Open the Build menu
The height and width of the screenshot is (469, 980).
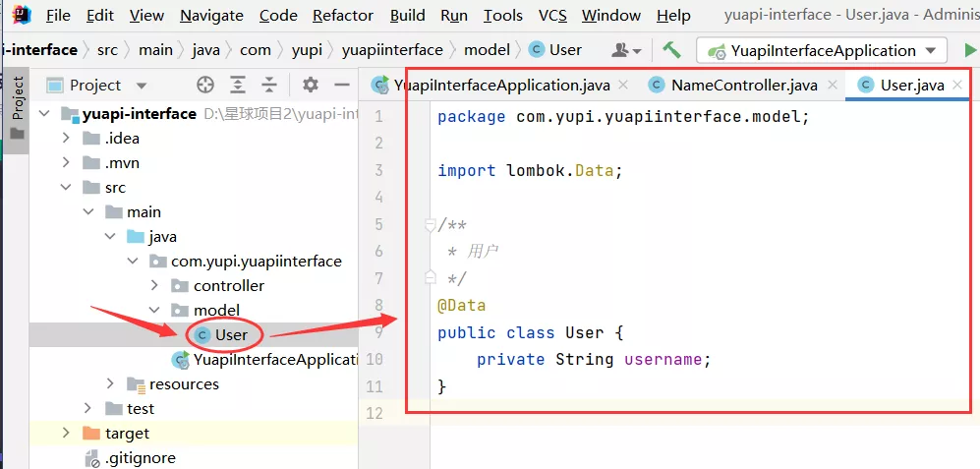coord(408,15)
